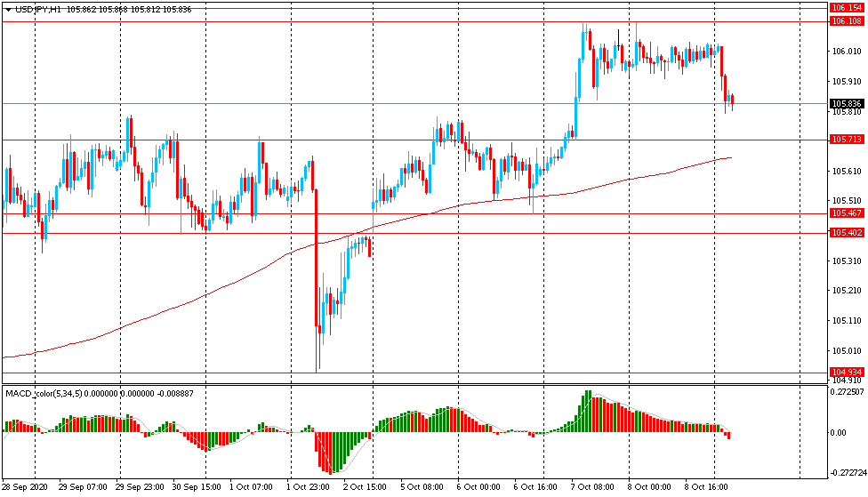This screenshot has width=868, height=497.
Task: Click the 29 Sep 23:00 time label
Action: (140, 487)
